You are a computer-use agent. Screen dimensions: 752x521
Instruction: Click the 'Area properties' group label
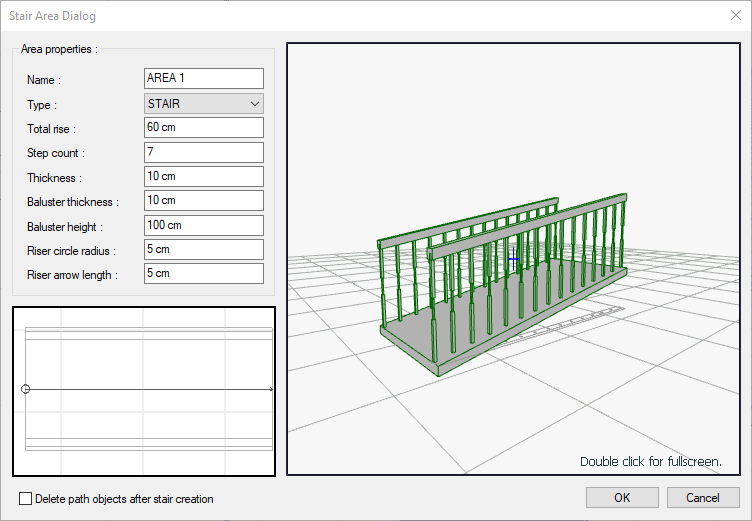coord(59,48)
